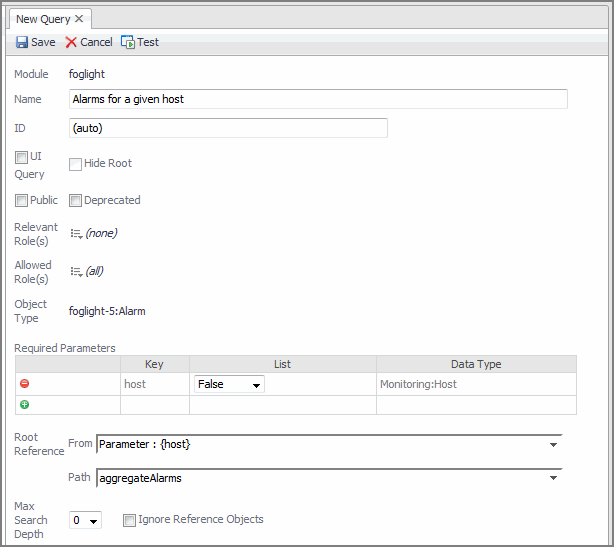
Task: Open the Allowed Roles list picker icon
Action: coord(75,271)
